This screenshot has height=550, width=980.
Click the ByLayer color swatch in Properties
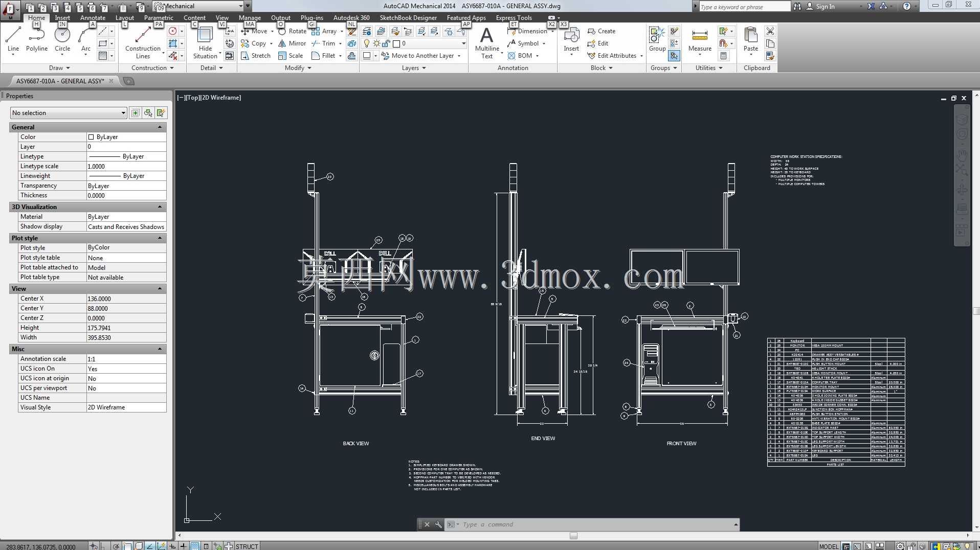point(91,137)
